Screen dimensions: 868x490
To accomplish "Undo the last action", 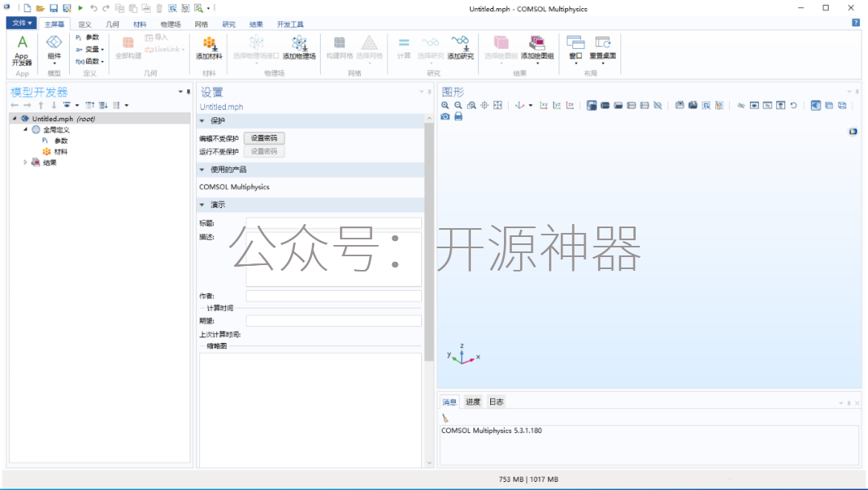I will 93,8.
